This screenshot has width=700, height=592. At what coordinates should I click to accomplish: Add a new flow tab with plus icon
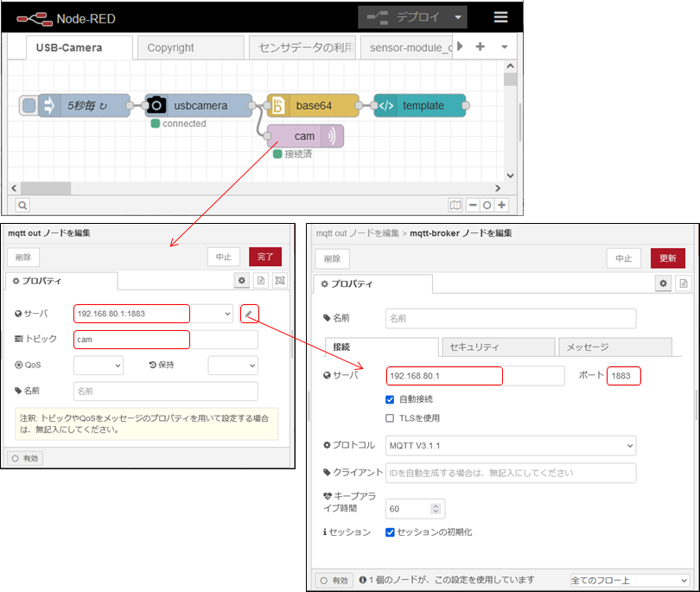tap(480, 47)
